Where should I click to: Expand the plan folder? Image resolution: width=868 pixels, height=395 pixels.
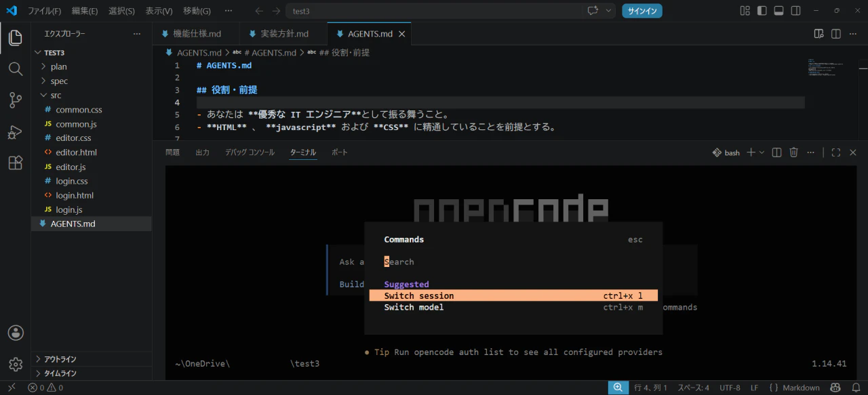coord(91,66)
